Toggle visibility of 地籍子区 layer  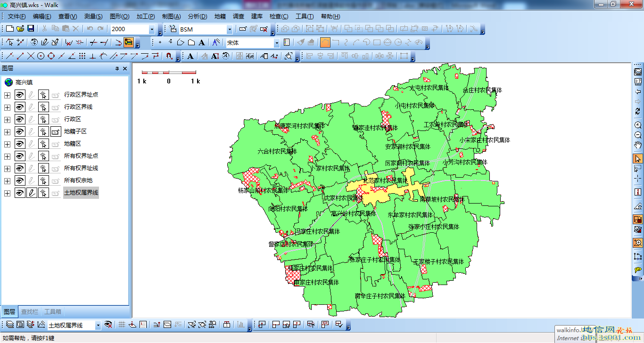pos(20,131)
